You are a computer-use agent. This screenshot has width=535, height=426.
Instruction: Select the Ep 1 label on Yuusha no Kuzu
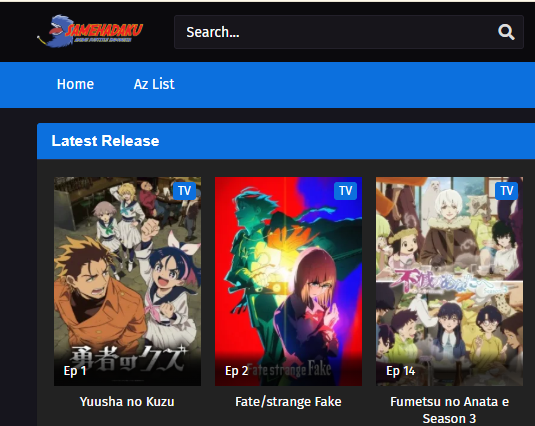pyautogui.click(x=75, y=371)
